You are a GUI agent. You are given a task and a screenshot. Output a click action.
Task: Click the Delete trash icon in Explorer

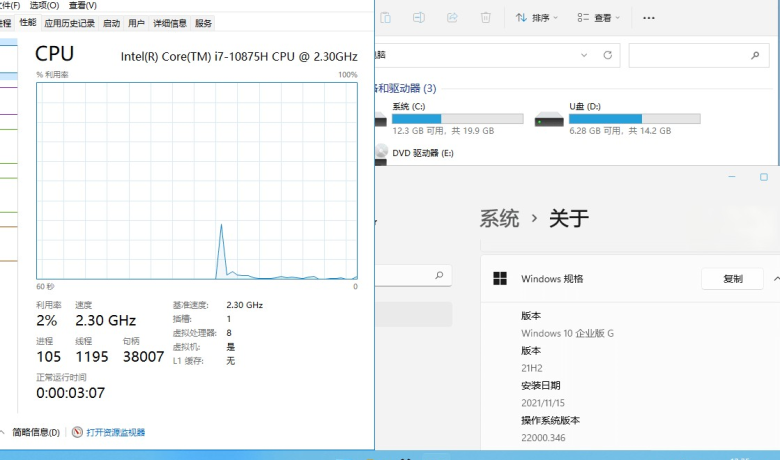[486, 18]
